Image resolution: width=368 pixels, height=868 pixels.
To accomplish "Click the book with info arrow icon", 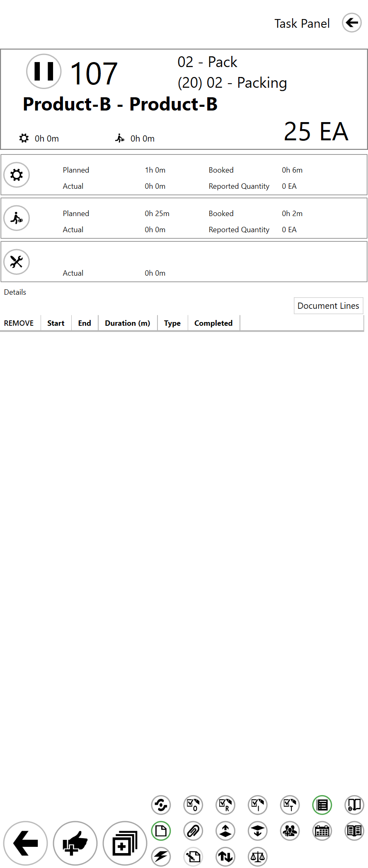I will point(354,805).
